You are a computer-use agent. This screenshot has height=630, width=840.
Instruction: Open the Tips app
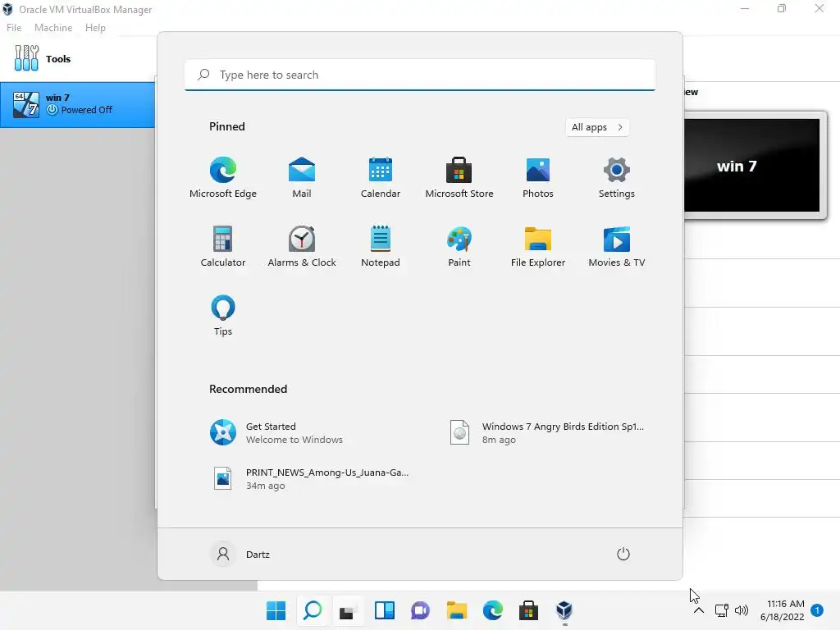coord(223,316)
